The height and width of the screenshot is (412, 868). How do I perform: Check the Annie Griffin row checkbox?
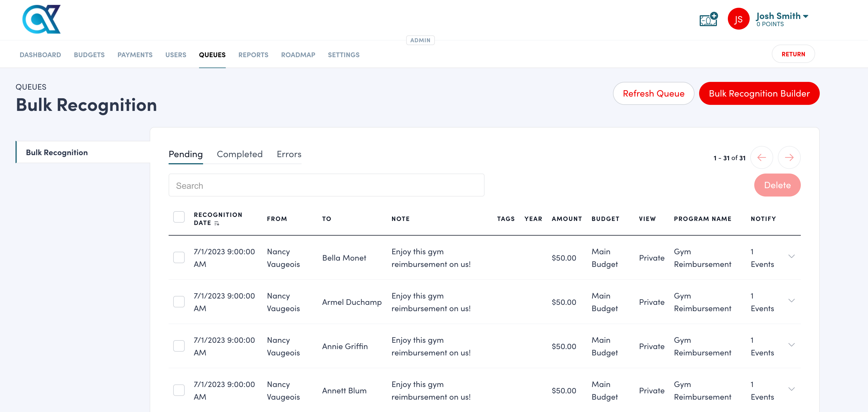click(179, 346)
